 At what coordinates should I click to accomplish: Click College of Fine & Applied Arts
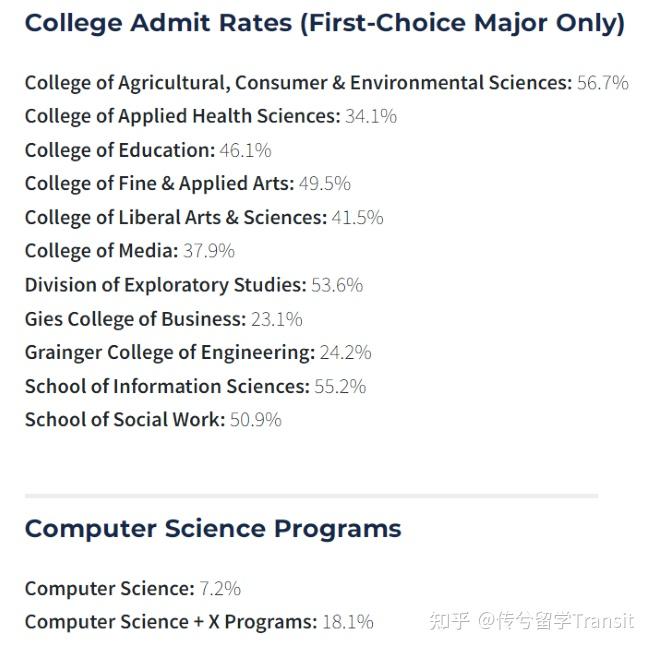[159, 183]
